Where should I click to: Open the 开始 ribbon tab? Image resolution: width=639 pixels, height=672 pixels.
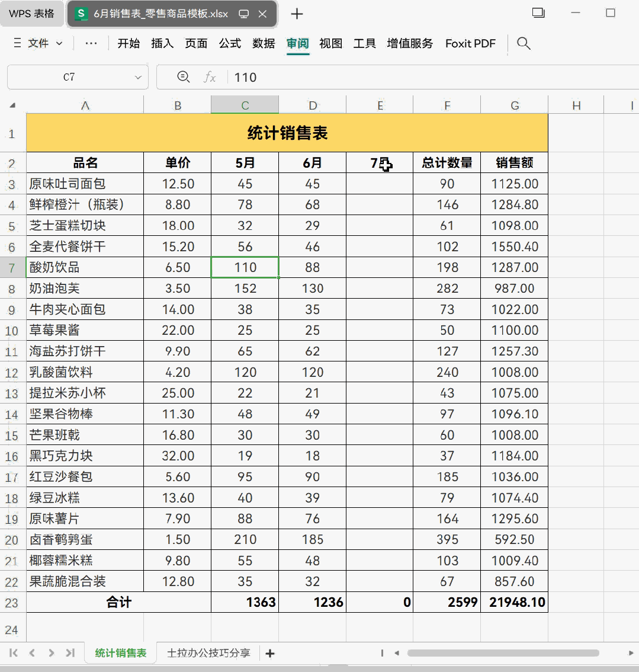(129, 43)
